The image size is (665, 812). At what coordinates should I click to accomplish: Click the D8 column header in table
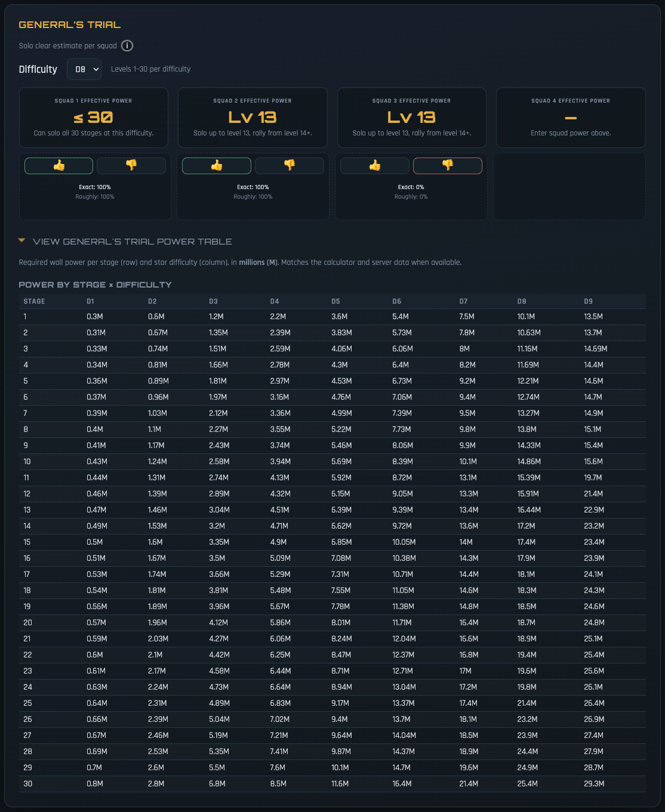point(522,301)
